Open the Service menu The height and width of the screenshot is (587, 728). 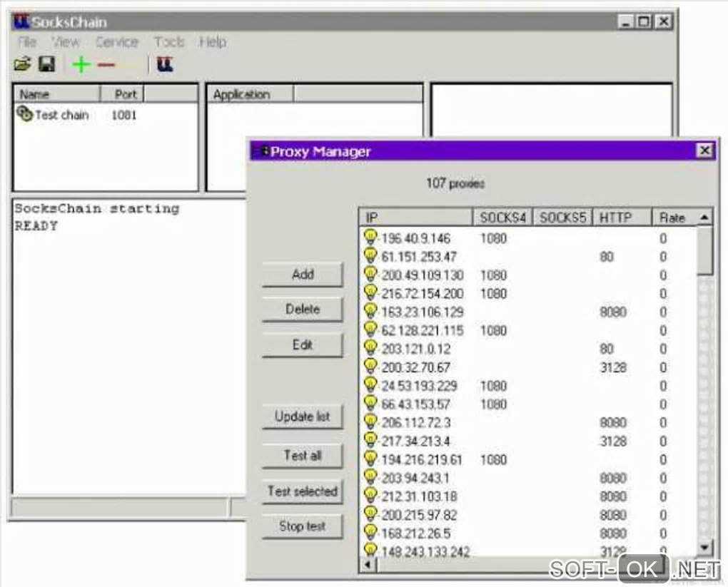pyautogui.click(x=117, y=42)
